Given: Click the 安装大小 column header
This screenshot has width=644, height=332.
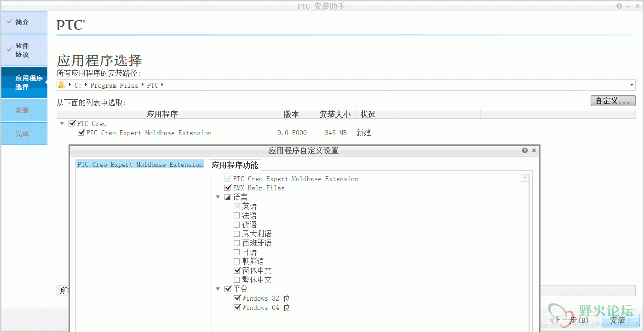Looking at the screenshot, I should [x=335, y=114].
